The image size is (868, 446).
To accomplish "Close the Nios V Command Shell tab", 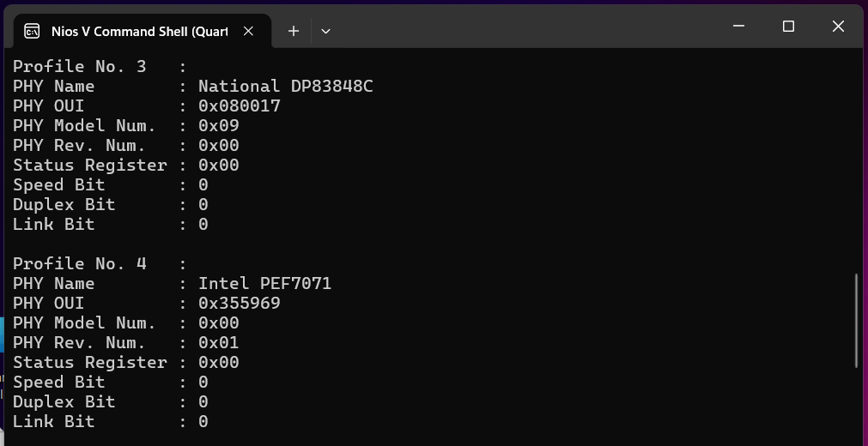I will 248,31.
